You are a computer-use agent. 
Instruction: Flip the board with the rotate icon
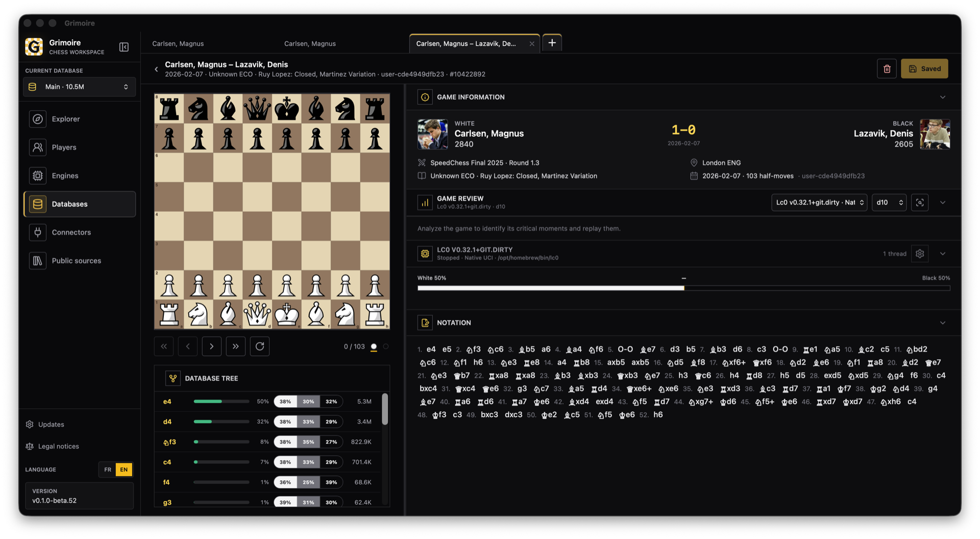coord(260,347)
